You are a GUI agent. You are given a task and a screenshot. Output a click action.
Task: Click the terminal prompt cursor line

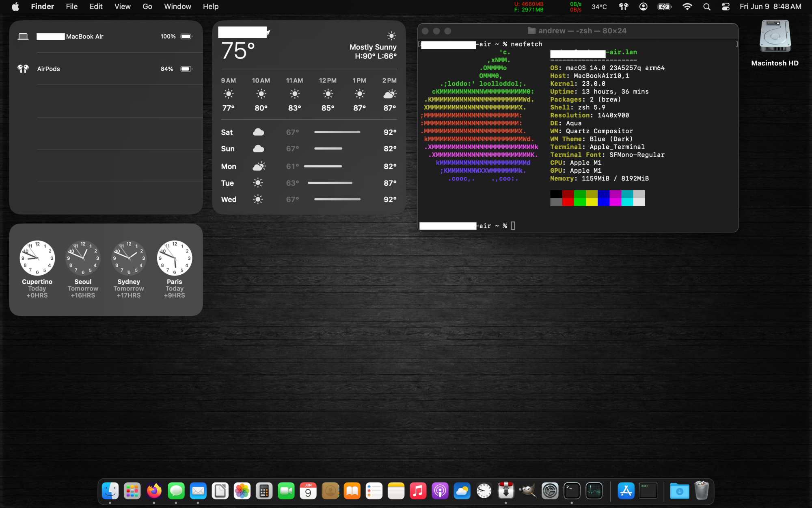[513, 226]
